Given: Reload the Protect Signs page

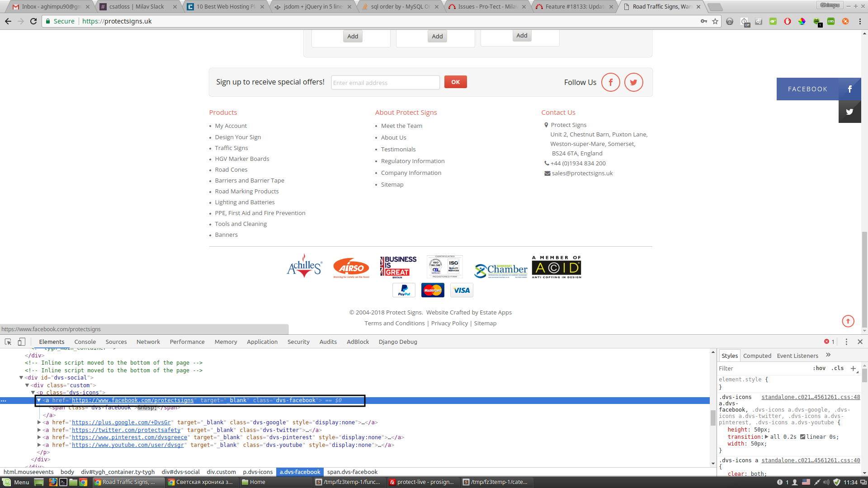Looking at the screenshot, I should tap(33, 21).
